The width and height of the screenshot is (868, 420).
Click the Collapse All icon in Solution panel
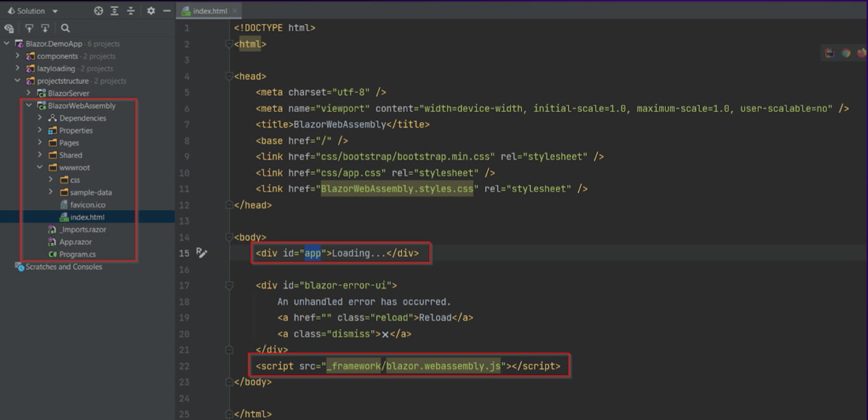pos(131,11)
